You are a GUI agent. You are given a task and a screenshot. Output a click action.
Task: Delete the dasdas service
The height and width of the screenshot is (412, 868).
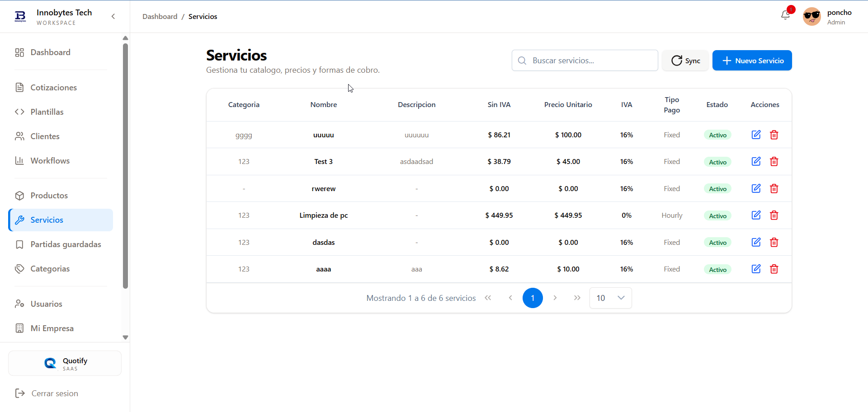(x=774, y=242)
